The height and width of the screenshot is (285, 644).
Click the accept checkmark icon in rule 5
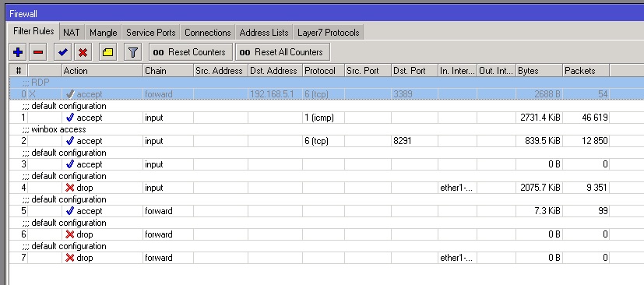pyautogui.click(x=70, y=211)
